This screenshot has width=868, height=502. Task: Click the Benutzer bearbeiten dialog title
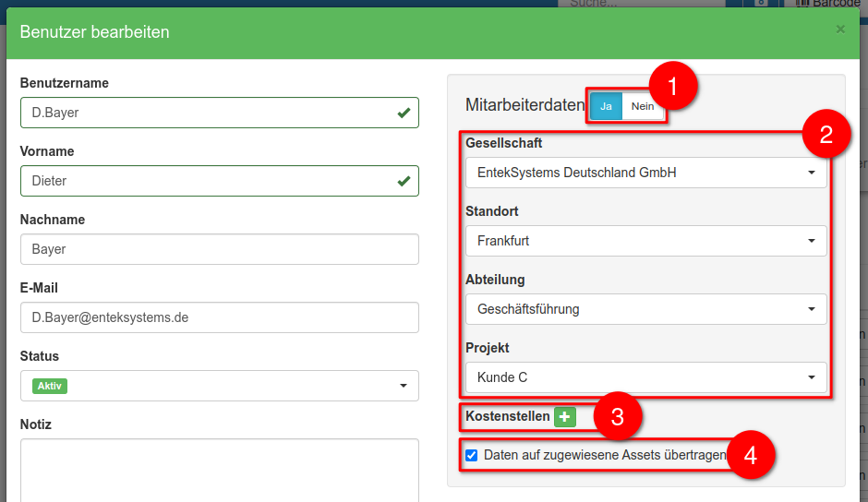[95, 32]
